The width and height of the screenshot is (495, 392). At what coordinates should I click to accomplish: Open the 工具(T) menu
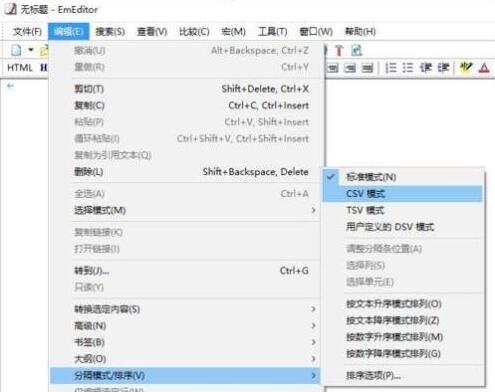click(273, 32)
